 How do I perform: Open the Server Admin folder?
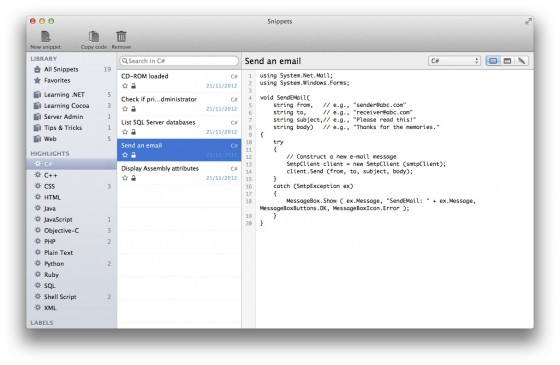(x=72, y=117)
